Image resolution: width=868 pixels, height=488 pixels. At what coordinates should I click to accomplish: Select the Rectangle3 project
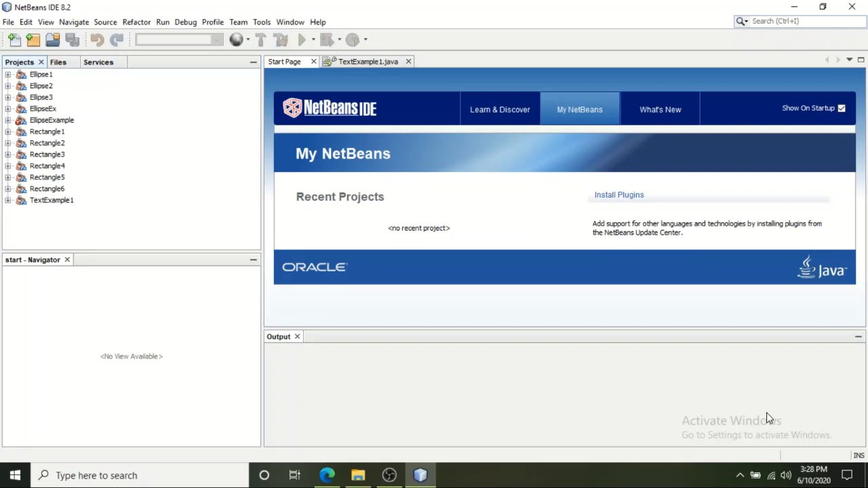(x=47, y=155)
